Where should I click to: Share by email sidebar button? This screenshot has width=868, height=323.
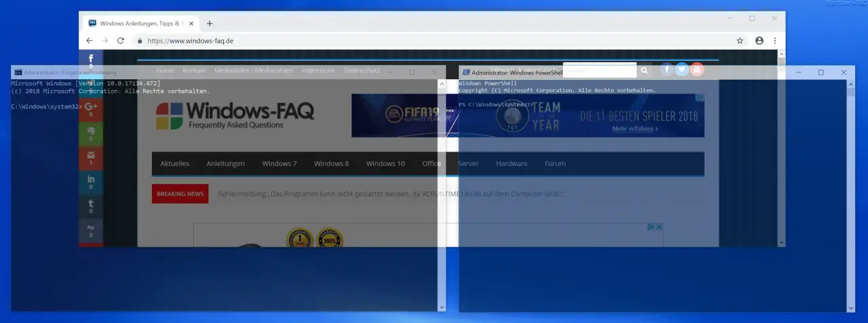coord(91,158)
